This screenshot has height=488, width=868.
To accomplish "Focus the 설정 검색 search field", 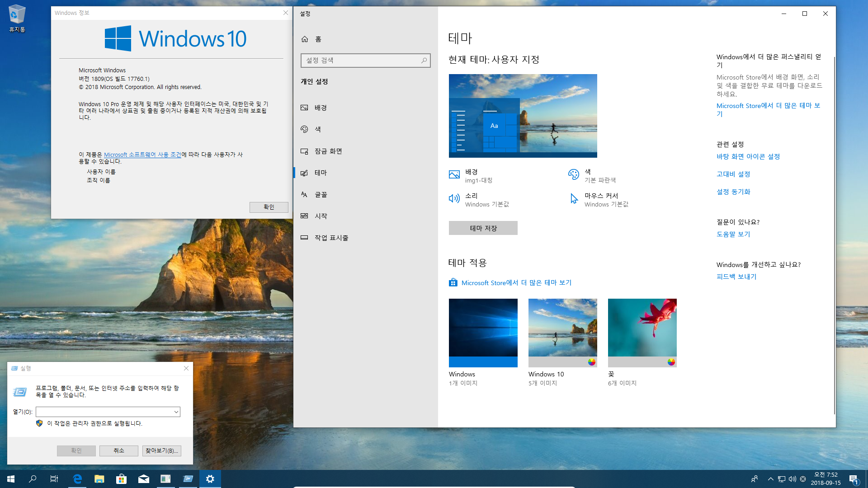I will (365, 60).
